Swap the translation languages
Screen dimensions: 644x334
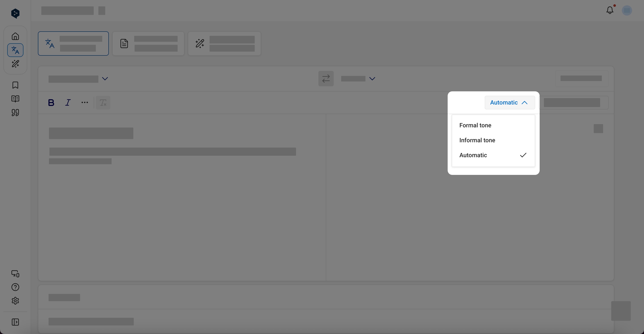click(x=326, y=78)
